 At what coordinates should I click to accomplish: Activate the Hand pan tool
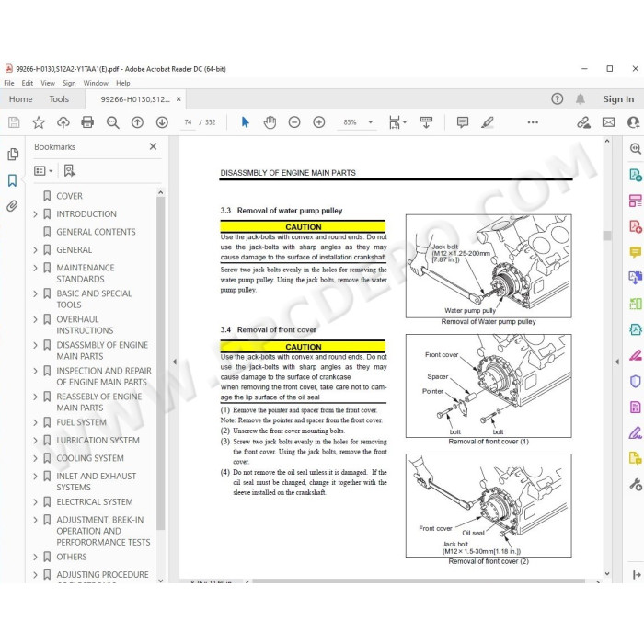tap(270, 122)
